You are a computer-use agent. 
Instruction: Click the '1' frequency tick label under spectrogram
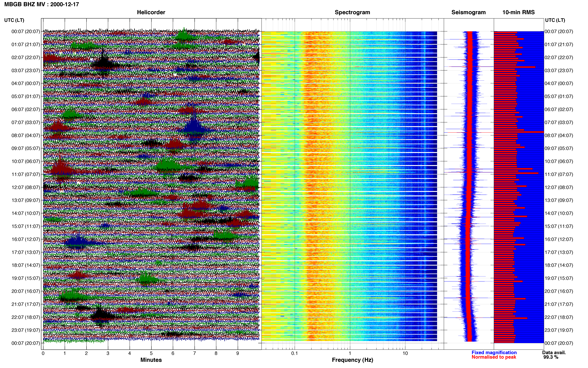tap(350, 353)
